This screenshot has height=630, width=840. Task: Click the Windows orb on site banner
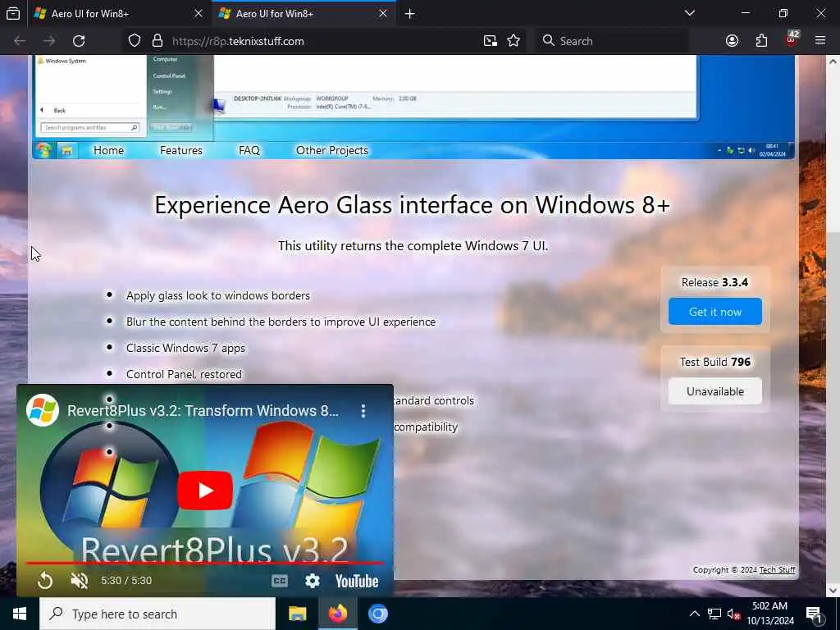44,151
